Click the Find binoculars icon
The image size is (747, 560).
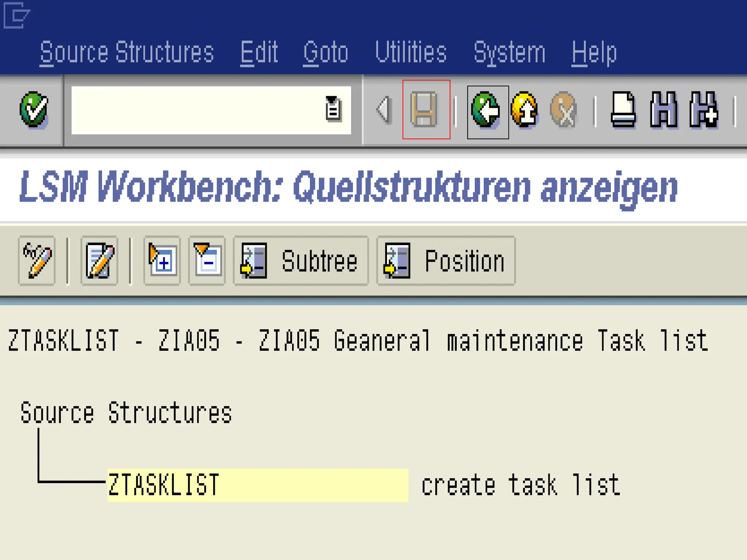663,110
